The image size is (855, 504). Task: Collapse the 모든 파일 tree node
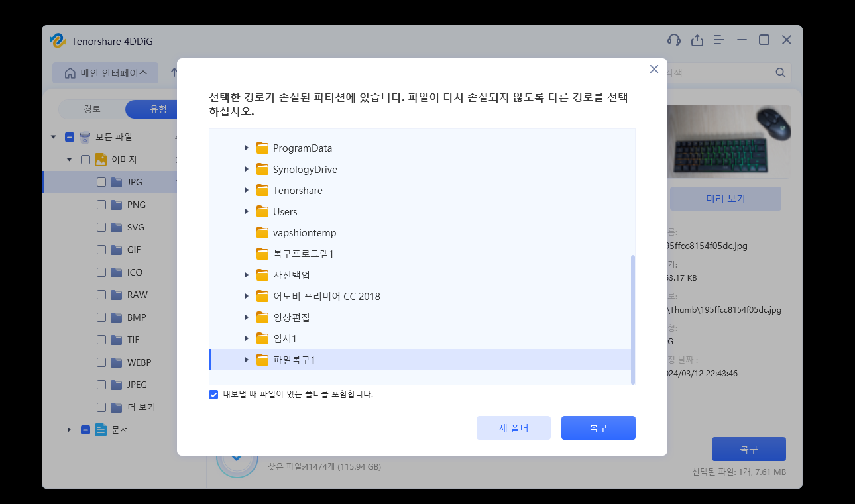coord(54,137)
